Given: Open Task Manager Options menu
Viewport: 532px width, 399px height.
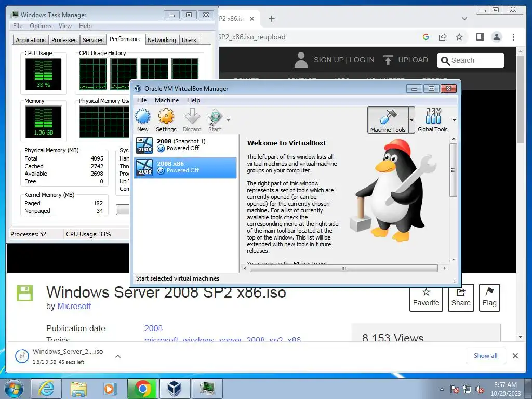Looking at the screenshot, I should point(41,26).
